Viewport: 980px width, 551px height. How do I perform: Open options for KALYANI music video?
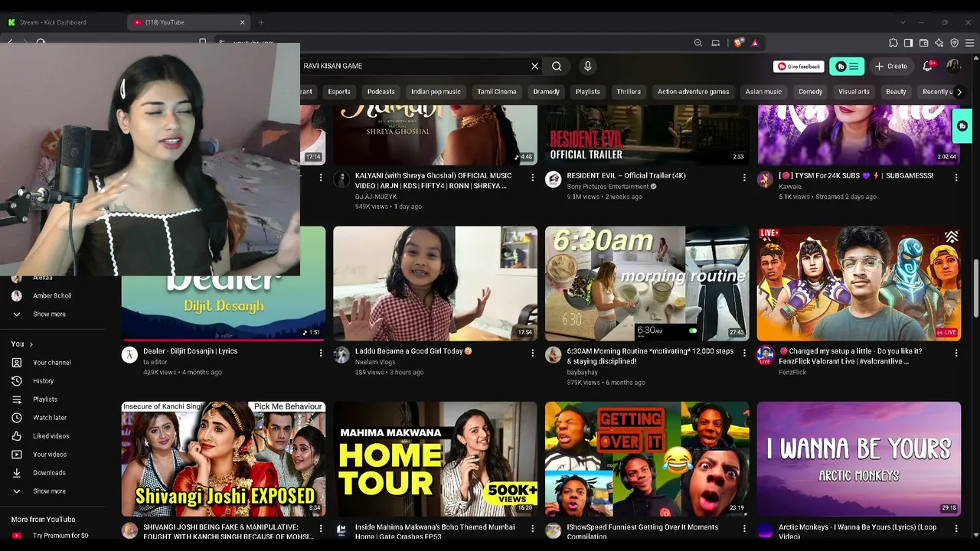coord(532,178)
